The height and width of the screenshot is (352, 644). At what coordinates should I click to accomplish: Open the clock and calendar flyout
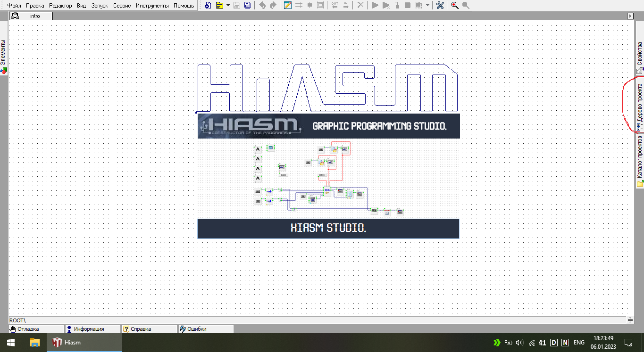(604, 343)
